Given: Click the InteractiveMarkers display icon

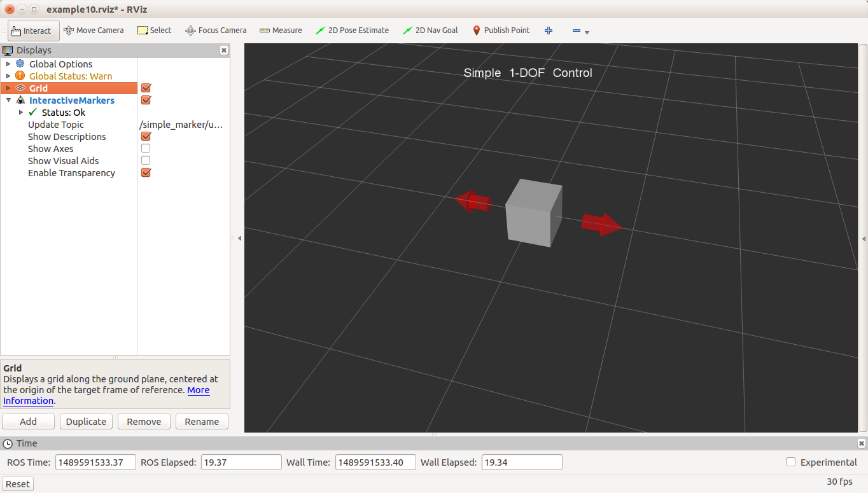Looking at the screenshot, I should (x=20, y=100).
